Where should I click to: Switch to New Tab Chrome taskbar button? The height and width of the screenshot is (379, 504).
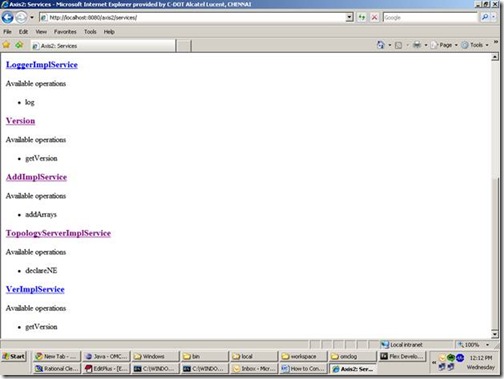(x=56, y=356)
